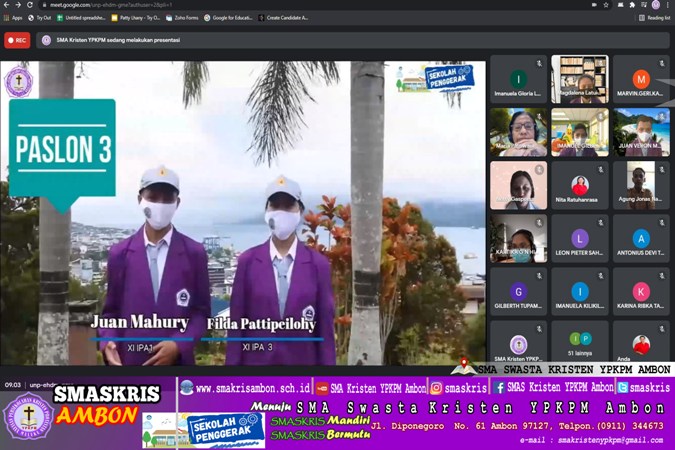675x450 pixels.
Task: Open the Patty bookmark
Action: [135, 18]
